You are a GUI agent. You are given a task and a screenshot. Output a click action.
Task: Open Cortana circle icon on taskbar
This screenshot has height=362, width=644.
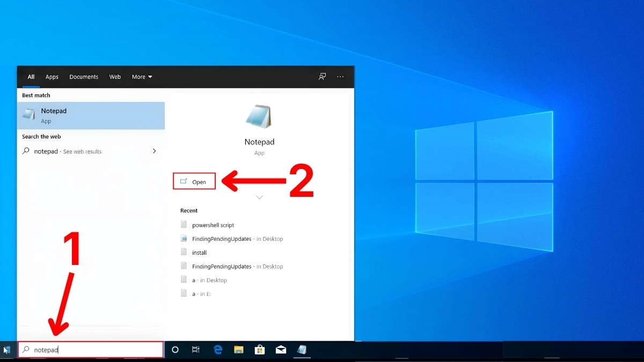pos(175,350)
